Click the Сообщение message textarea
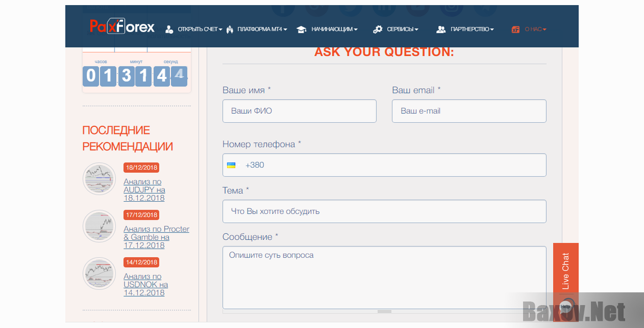Screen dimensions: 644x328 point(384,277)
